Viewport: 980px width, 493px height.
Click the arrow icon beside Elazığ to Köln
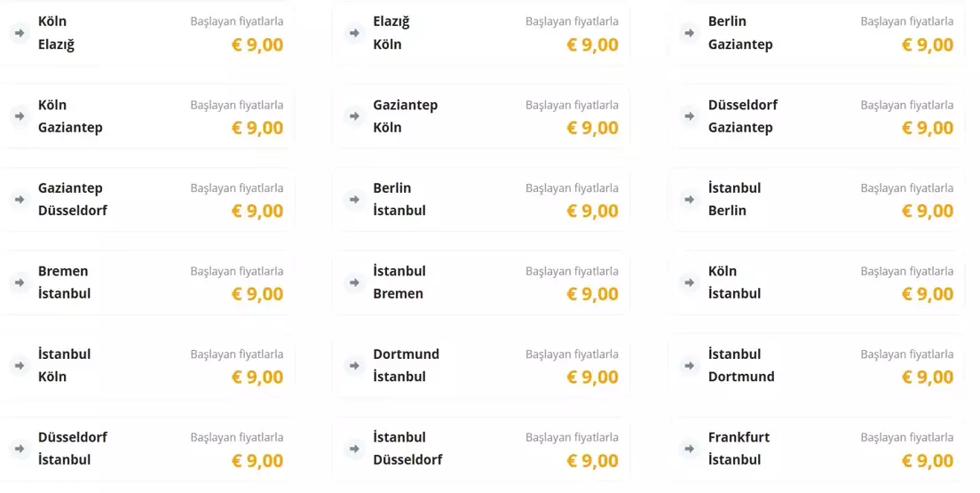354,33
